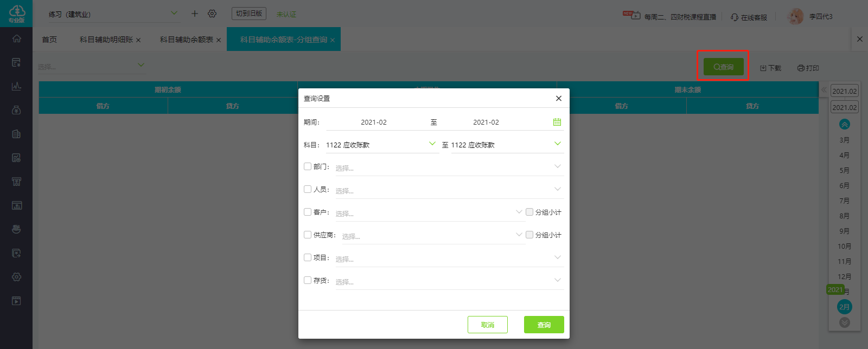The height and width of the screenshot is (349, 868).
Task: Select 3月 in the month timeline
Action: tap(845, 140)
